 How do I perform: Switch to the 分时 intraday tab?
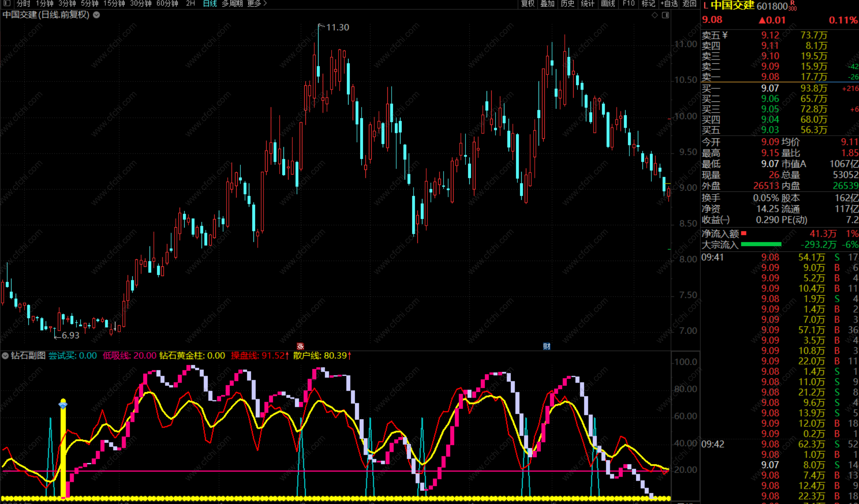point(23,3)
